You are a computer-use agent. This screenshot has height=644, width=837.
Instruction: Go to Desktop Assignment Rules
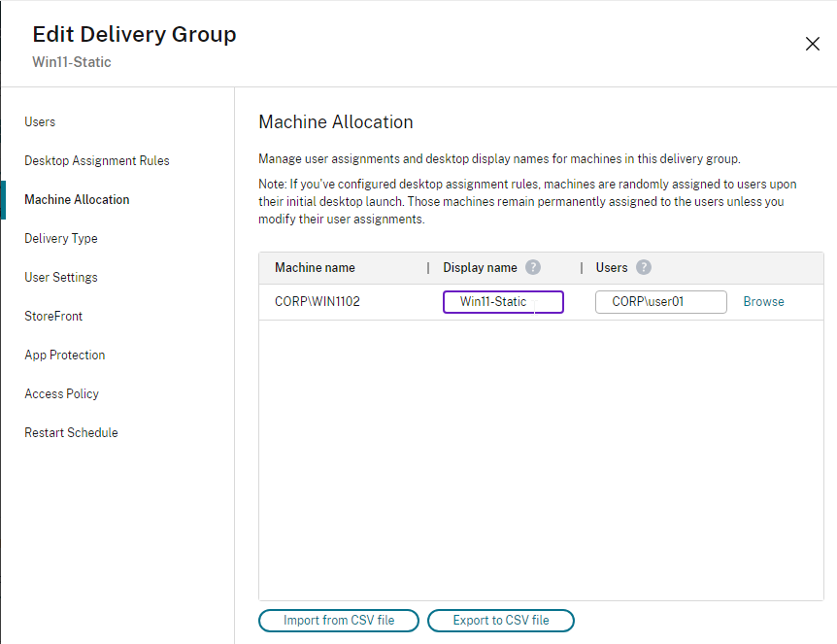tap(97, 161)
